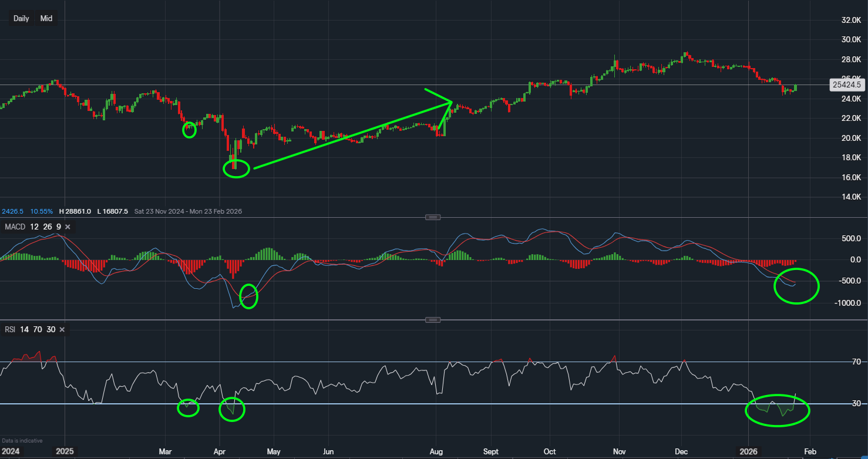
Task: Select the green ellipse over the RSI oversold dip
Action: point(778,411)
